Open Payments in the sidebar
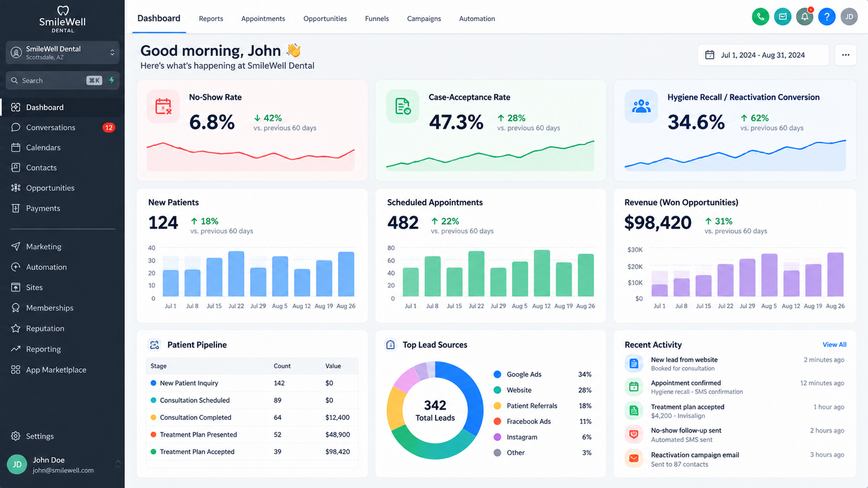The height and width of the screenshot is (488, 868). 62,208
